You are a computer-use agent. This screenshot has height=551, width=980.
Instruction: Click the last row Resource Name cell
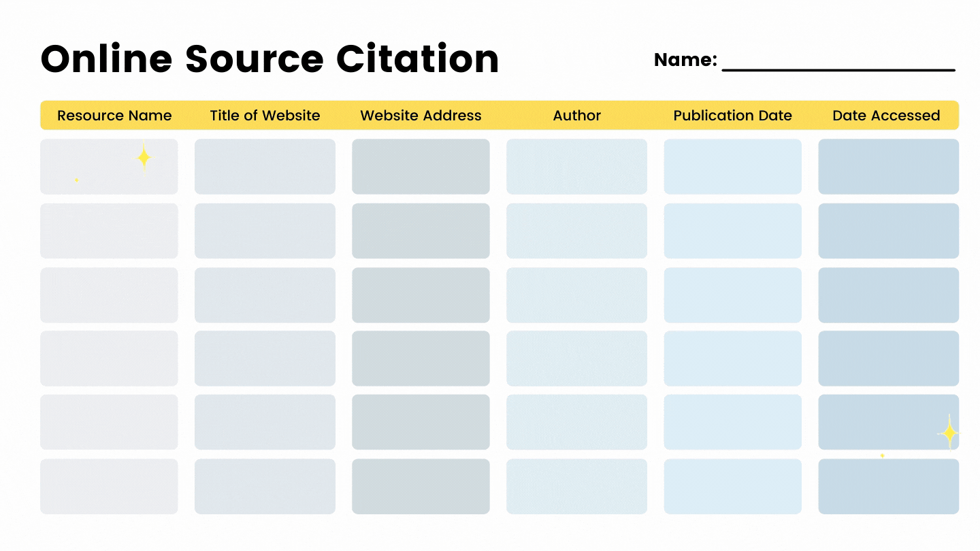coord(109,486)
